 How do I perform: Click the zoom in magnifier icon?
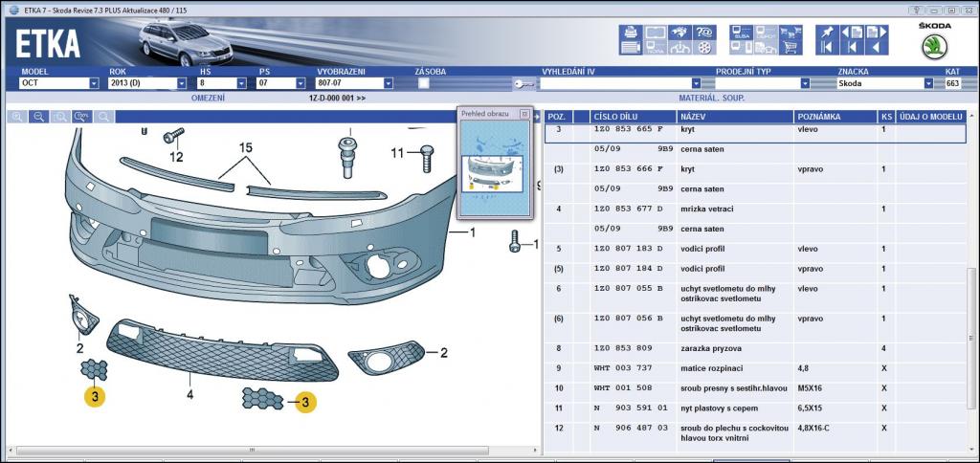pyautogui.click(x=17, y=116)
